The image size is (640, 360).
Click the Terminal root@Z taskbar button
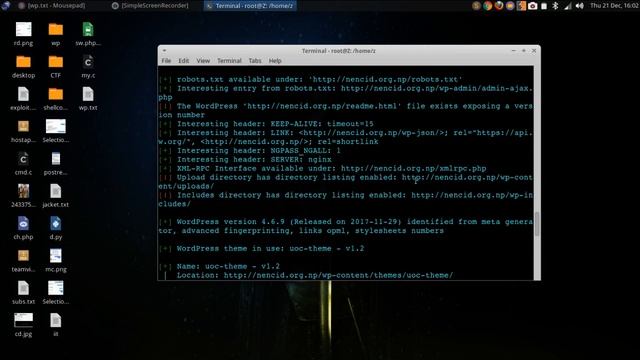tap(249, 6)
